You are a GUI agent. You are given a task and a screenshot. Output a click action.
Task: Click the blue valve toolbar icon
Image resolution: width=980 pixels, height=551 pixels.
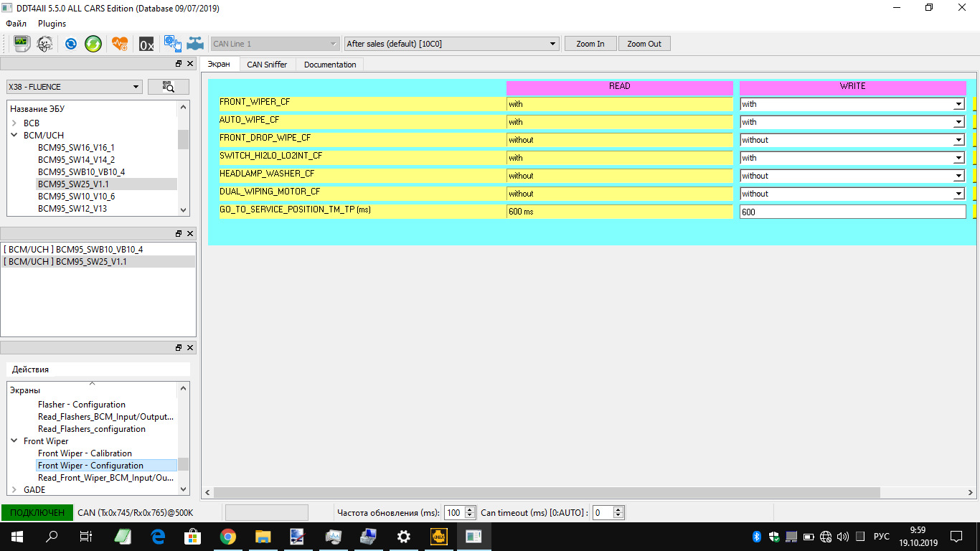[x=195, y=44]
